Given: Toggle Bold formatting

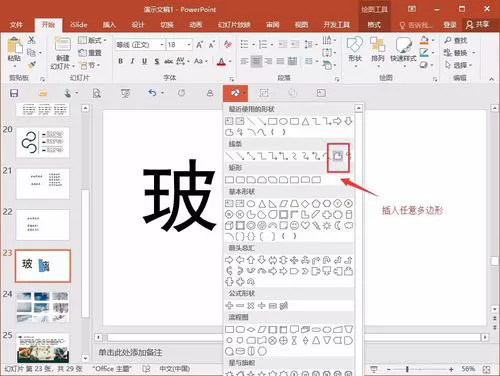Looking at the screenshot, I should pos(121,61).
